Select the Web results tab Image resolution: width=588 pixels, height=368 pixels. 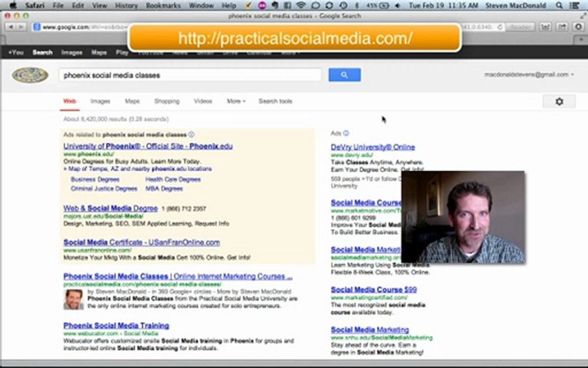pos(69,101)
